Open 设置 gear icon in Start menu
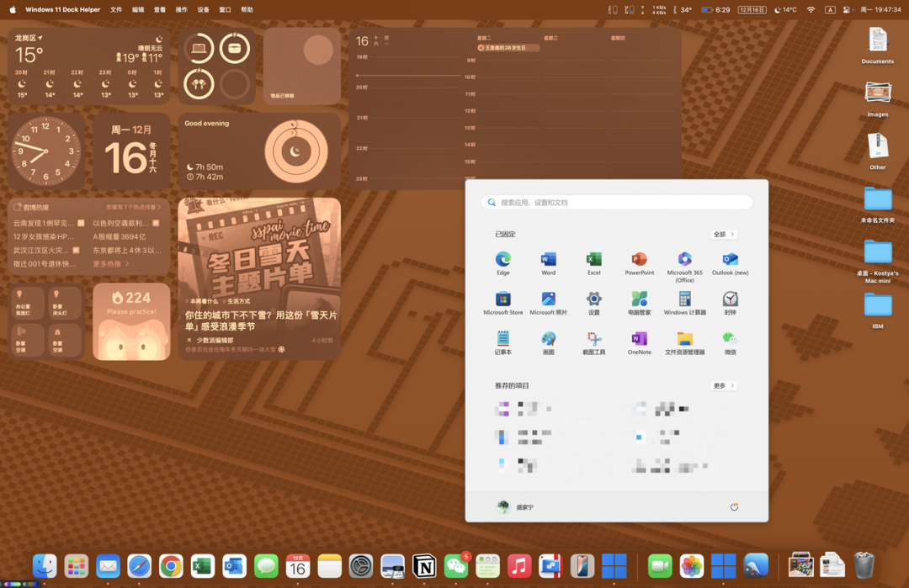 pos(593,303)
